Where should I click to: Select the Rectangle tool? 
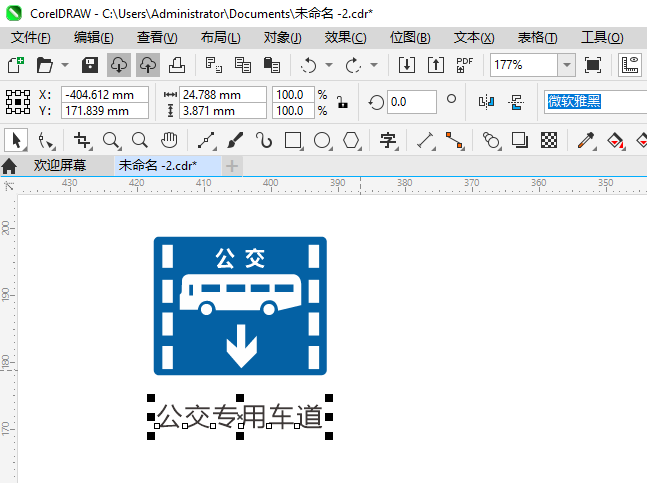[x=293, y=141]
